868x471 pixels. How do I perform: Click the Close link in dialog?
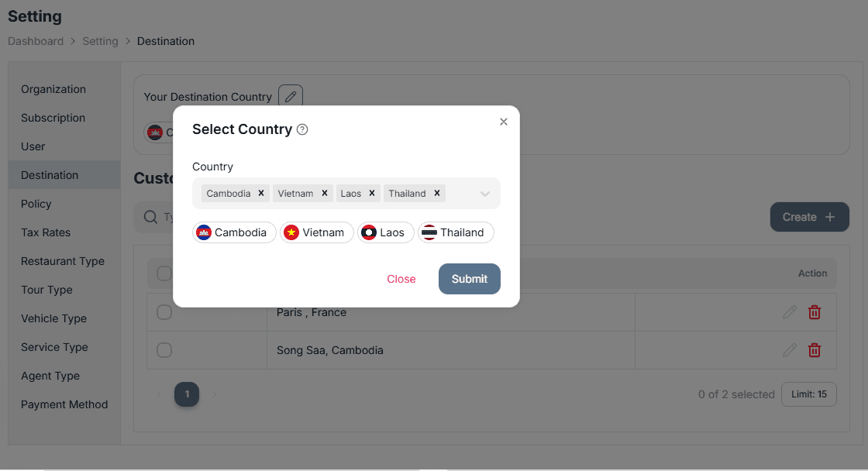tap(401, 279)
